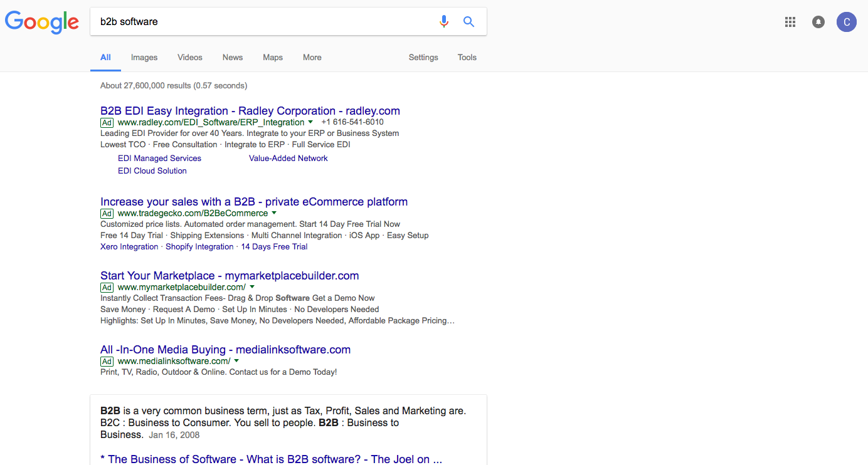Click 'Highlights: Set Up In Minutes' line
The image size is (868, 465).
point(277,321)
